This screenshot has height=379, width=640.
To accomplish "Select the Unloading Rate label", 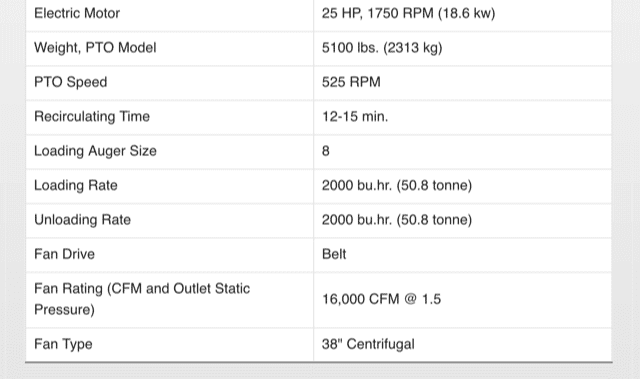I will (82, 220).
